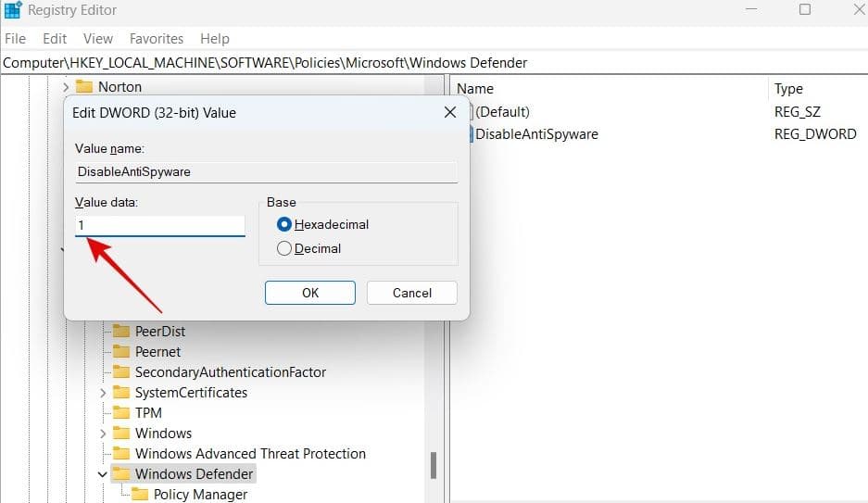Click the PeerDist folder icon

point(121,331)
